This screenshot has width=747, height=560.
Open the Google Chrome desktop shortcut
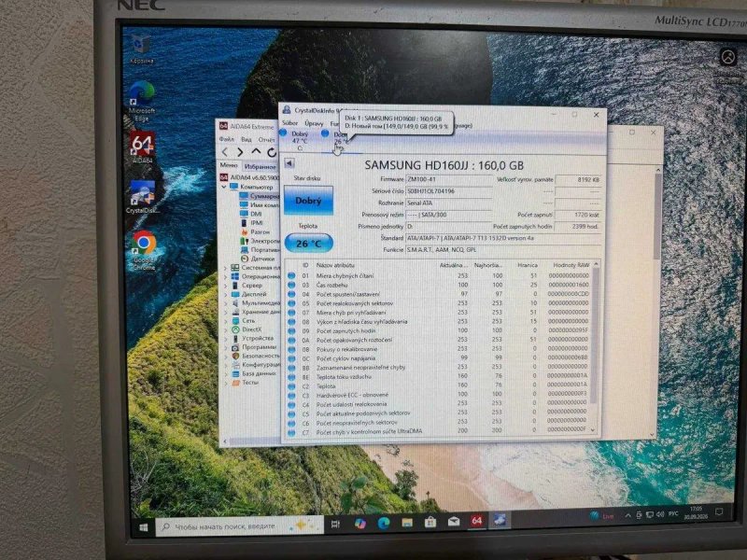[144, 250]
